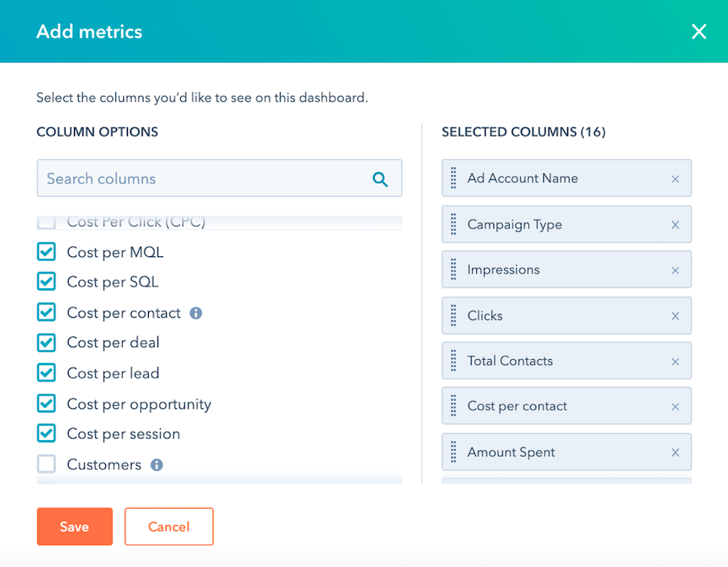
Task: Uncheck the Cost per MQL checkbox
Action: pyautogui.click(x=47, y=252)
